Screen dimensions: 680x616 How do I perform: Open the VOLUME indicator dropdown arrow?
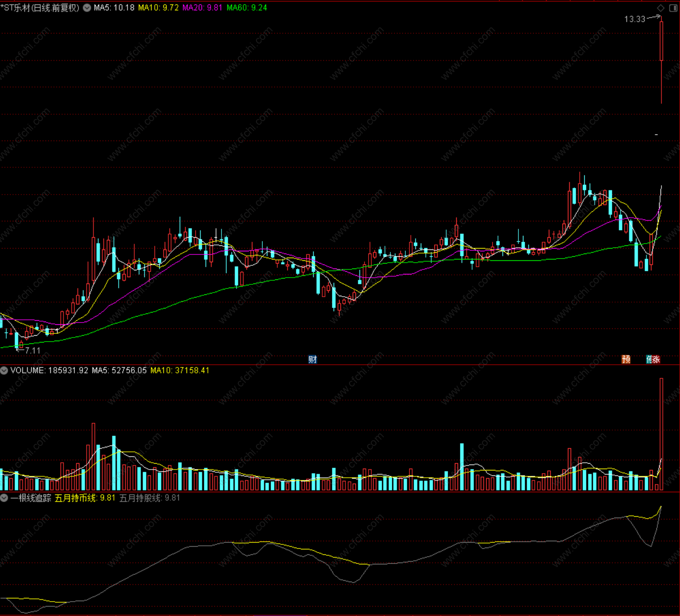click(4, 371)
